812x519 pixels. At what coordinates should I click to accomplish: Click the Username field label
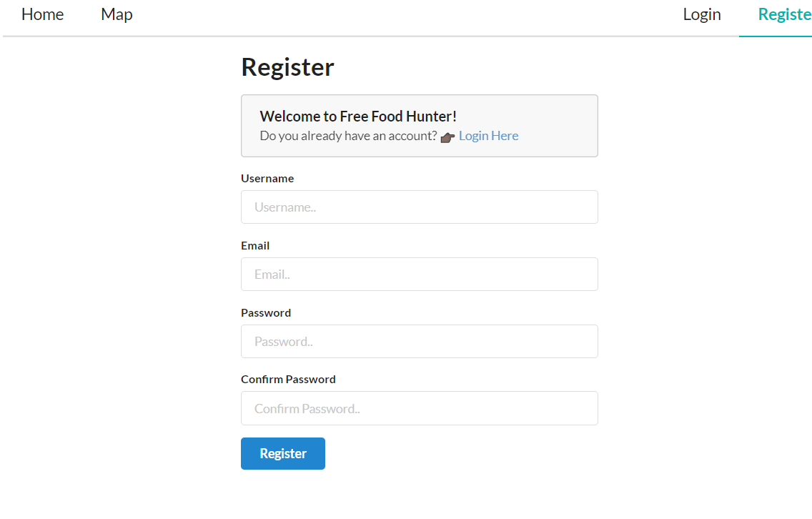[x=267, y=178]
